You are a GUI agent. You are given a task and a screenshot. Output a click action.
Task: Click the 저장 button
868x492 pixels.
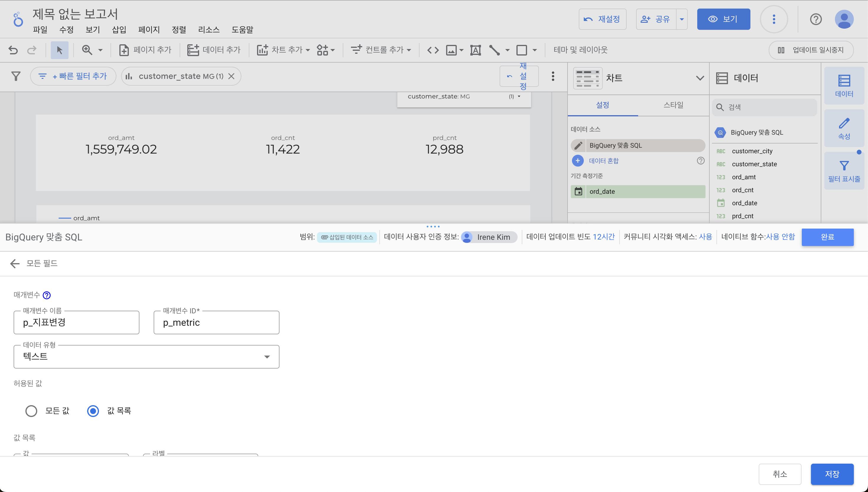(831, 474)
